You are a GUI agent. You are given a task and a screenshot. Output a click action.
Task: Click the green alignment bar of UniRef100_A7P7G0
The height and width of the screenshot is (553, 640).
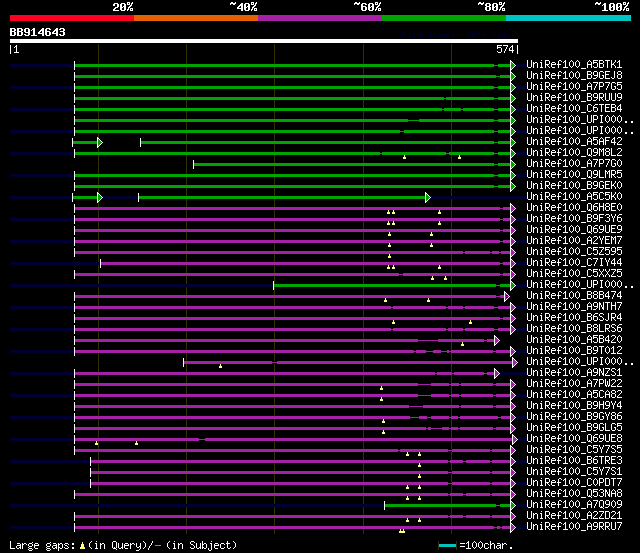click(354, 164)
